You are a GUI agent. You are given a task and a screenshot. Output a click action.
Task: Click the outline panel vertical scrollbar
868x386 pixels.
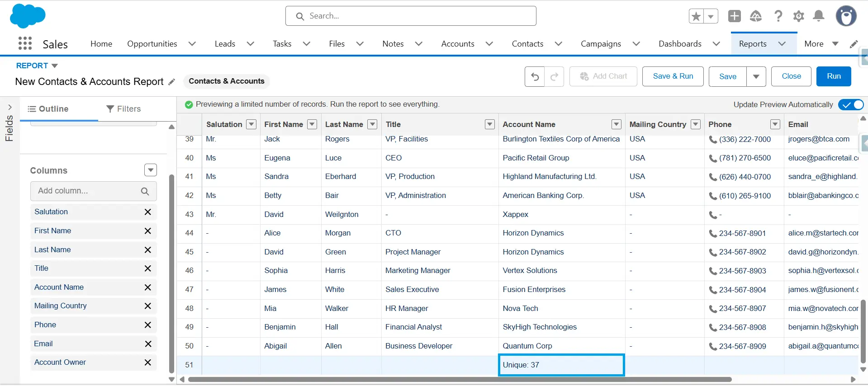171,273
